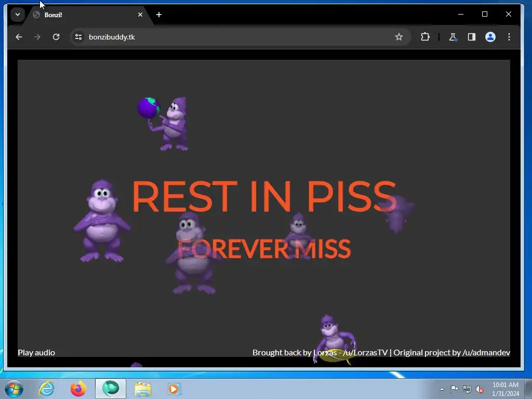Image resolution: width=532 pixels, height=399 pixels.
Task: Open Action Center flag icon
Action: pos(454,389)
